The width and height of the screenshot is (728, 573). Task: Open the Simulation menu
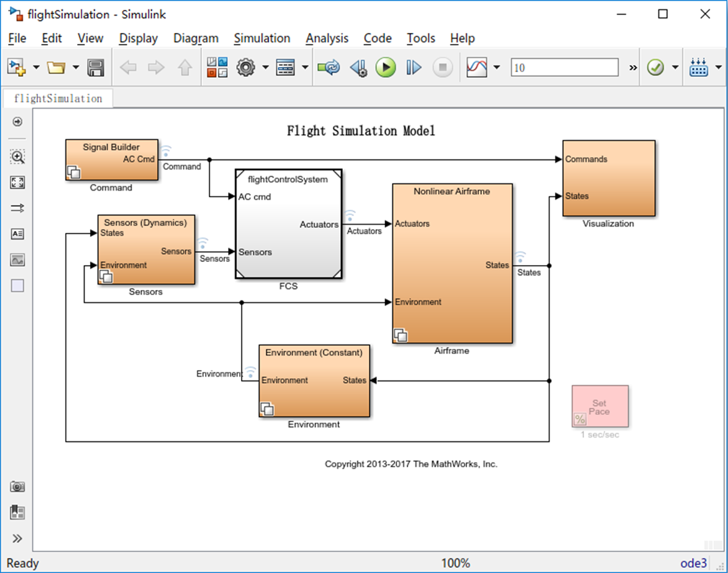point(262,38)
